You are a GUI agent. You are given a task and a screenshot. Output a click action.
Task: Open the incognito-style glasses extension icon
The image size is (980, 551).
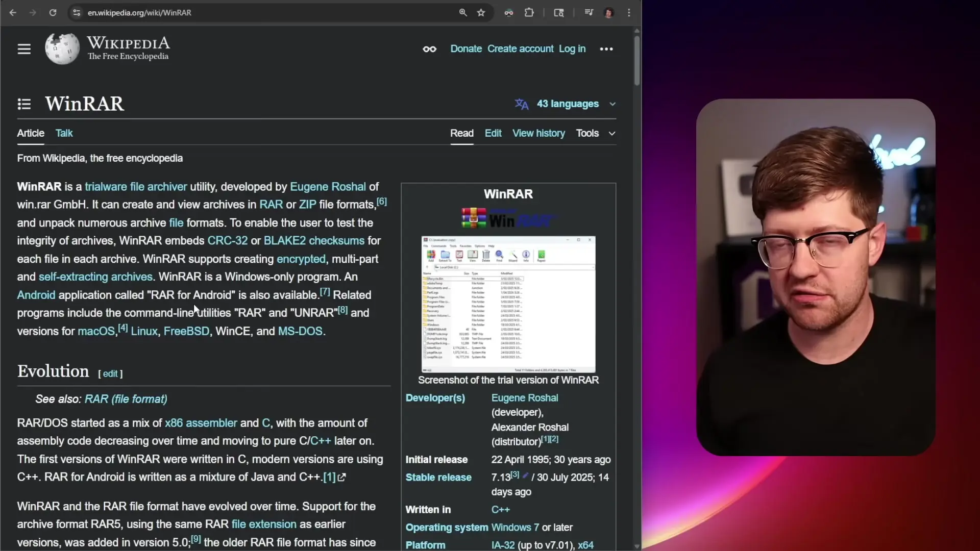[x=509, y=13]
